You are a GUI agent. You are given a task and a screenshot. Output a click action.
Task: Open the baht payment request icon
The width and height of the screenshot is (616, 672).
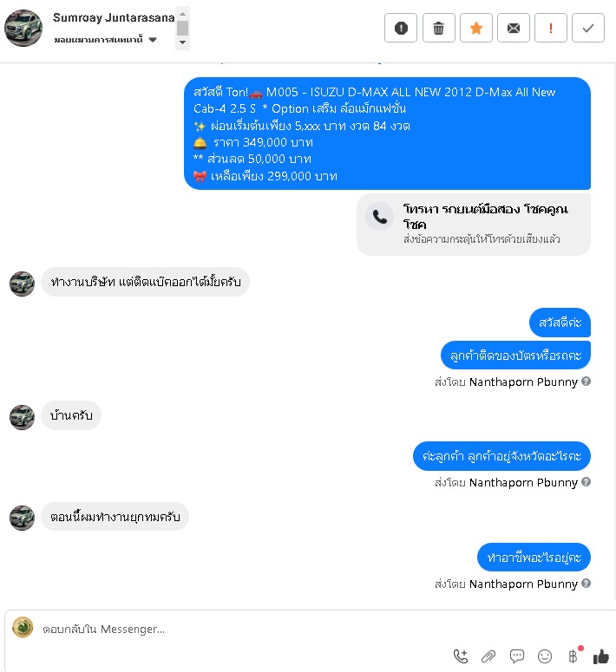click(573, 656)
